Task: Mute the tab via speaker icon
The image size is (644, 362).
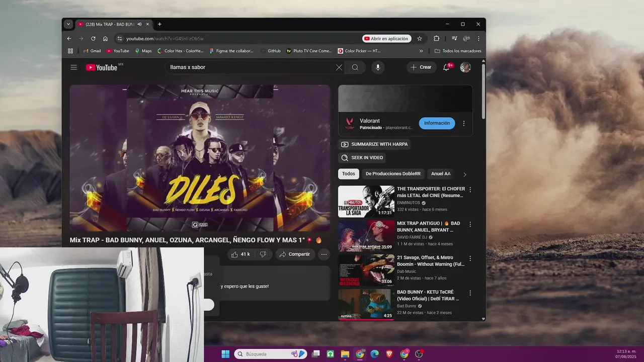Action: [139, 24]
